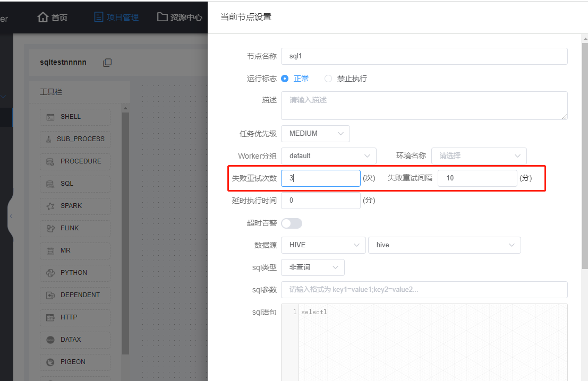Select the HTTP task icon

click(x=50, y=318)
